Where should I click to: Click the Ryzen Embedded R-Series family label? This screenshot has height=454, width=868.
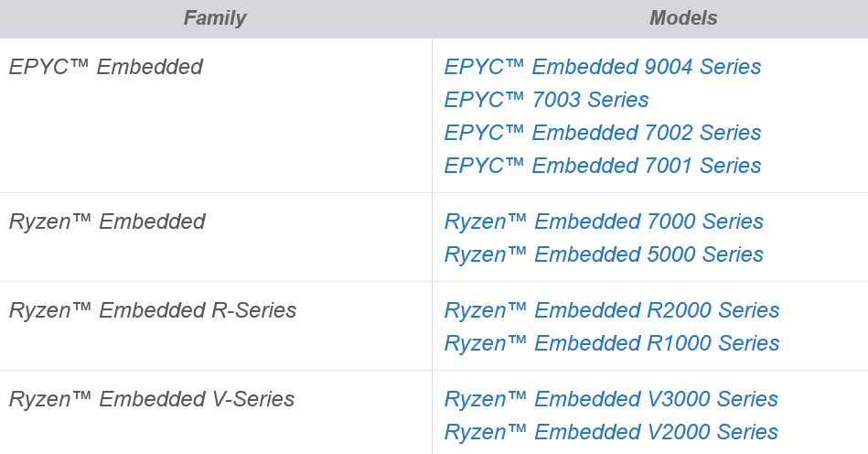(x=152, y=310)
